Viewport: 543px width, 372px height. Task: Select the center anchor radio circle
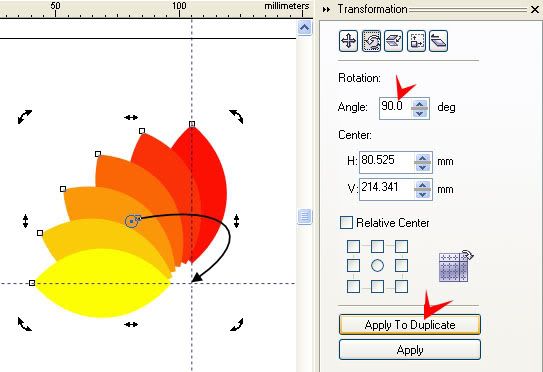click(x=377, y=266)
